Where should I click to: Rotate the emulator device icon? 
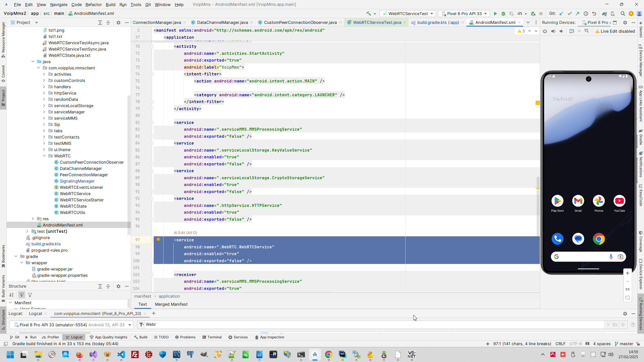[572, 31]
